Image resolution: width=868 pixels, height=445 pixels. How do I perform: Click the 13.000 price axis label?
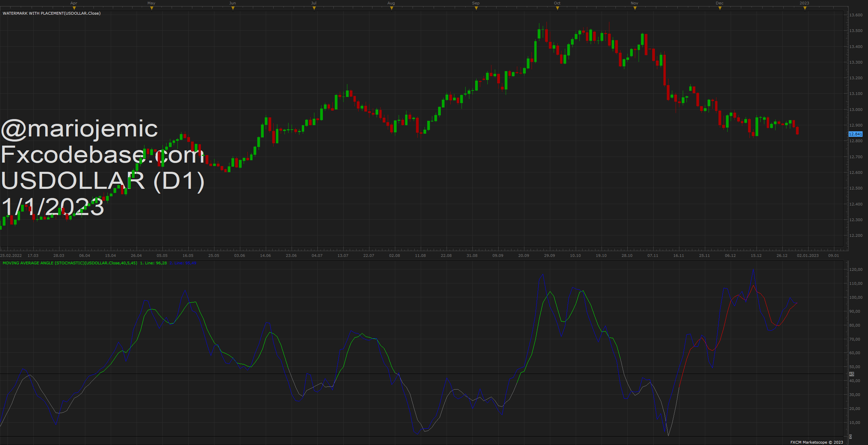tap(856, 110)
